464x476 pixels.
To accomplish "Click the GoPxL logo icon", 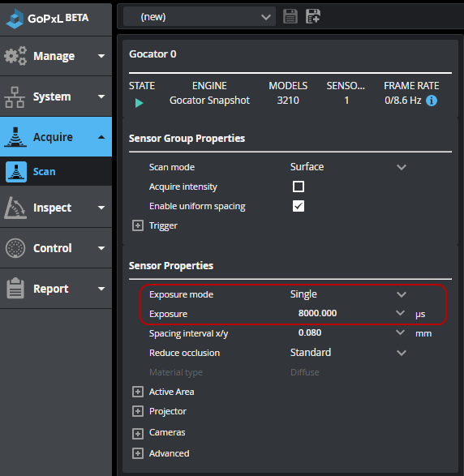I will [15, 19].
